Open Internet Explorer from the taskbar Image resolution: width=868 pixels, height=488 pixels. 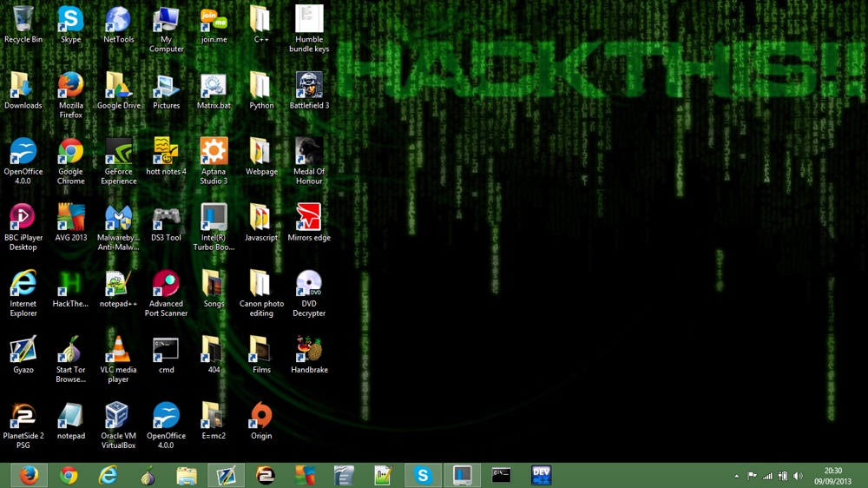click(x=108, y=475)
